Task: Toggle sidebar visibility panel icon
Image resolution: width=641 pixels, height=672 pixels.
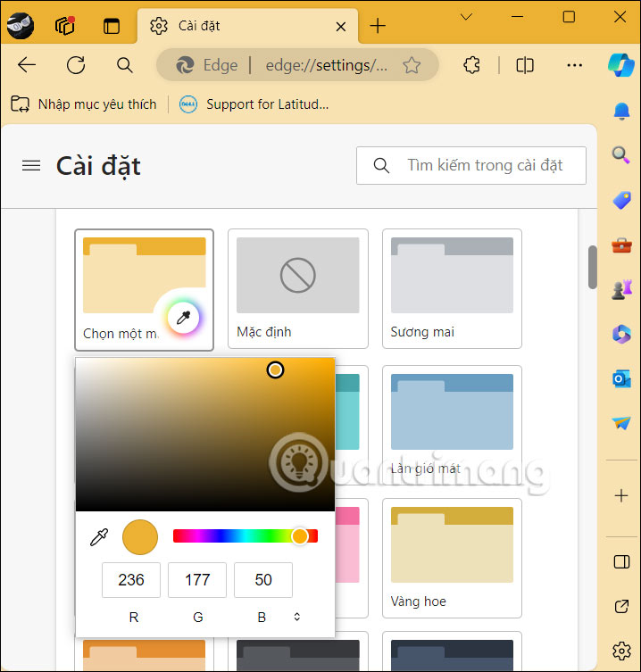Action: [621, 561]
